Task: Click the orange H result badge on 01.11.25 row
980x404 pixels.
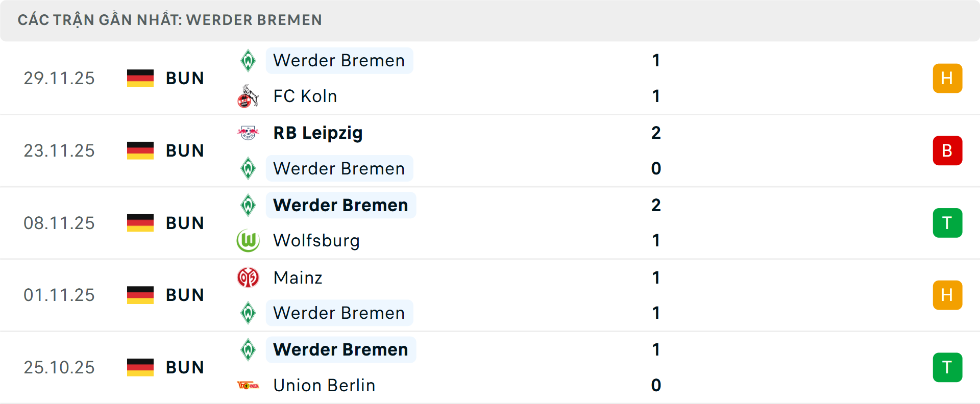Action: point(948,295)
